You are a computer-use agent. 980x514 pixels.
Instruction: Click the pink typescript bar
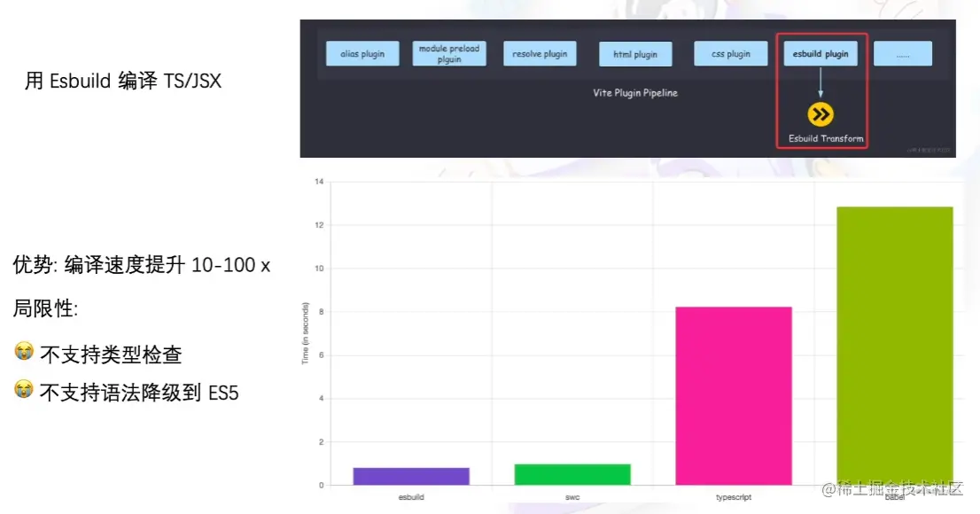[x=734, y=396]
